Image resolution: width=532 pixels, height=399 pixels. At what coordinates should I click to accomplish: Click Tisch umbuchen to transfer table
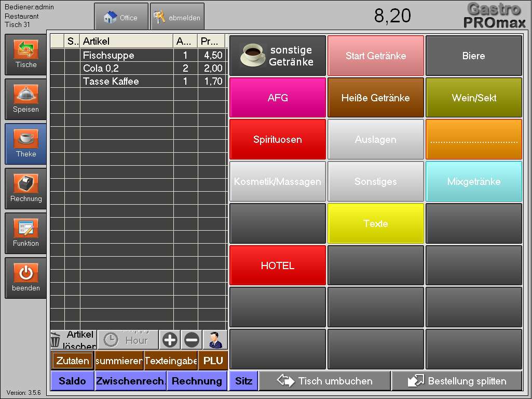click(325, 381)
